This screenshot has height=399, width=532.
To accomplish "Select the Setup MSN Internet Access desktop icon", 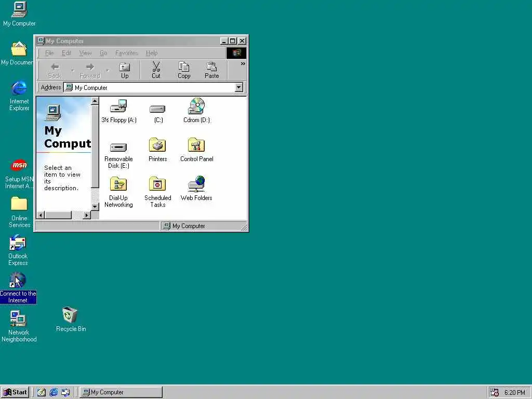I will point(19,174).
